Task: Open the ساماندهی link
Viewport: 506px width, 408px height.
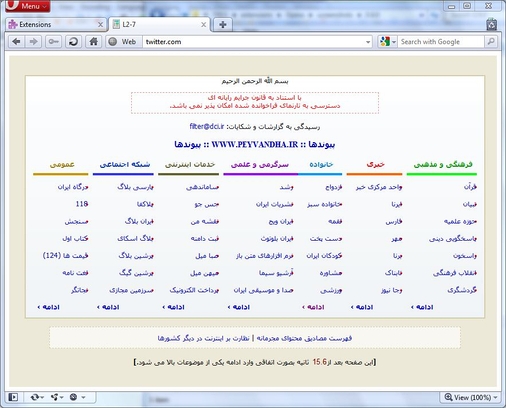Action: (x=202, y=187)
